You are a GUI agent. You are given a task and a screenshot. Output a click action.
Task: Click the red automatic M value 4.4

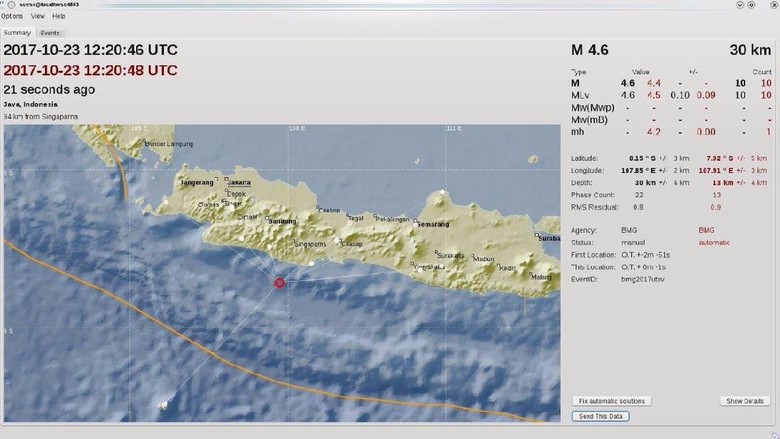pos(654,83)
